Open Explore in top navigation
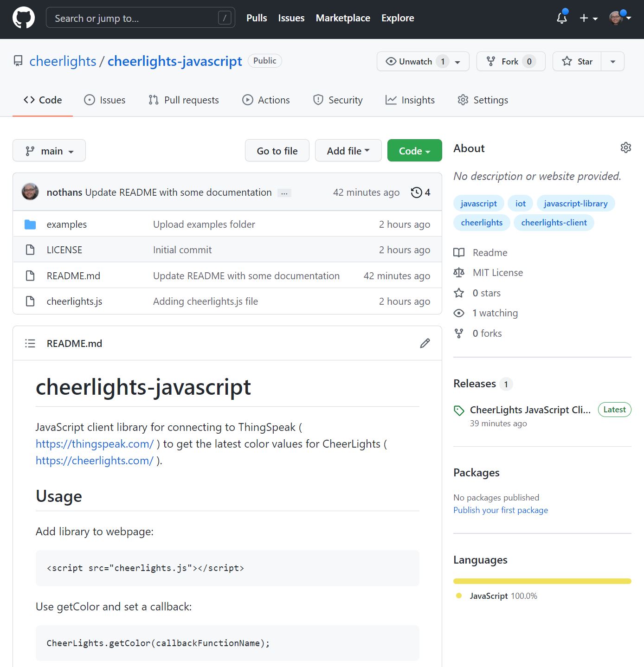Image resolution: width=644 pixels, height=667 pixels. point(398,18)
